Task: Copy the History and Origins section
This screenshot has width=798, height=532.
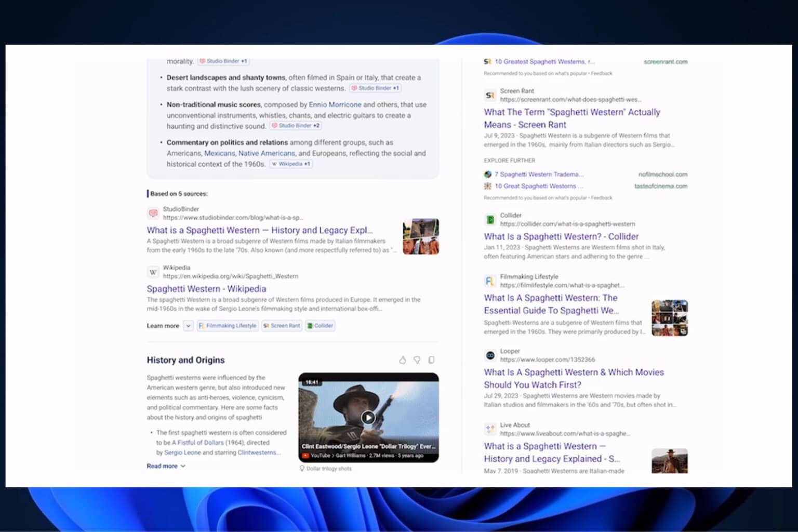Action: [431, 360]
